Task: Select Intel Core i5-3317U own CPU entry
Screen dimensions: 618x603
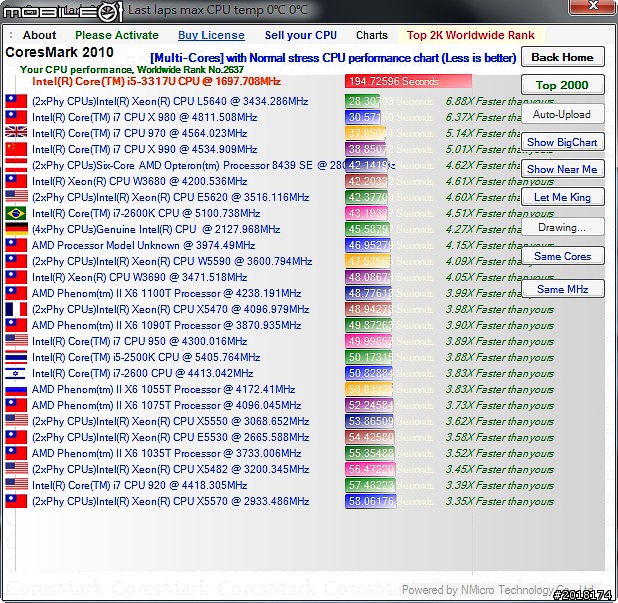Action: (156, 81)
